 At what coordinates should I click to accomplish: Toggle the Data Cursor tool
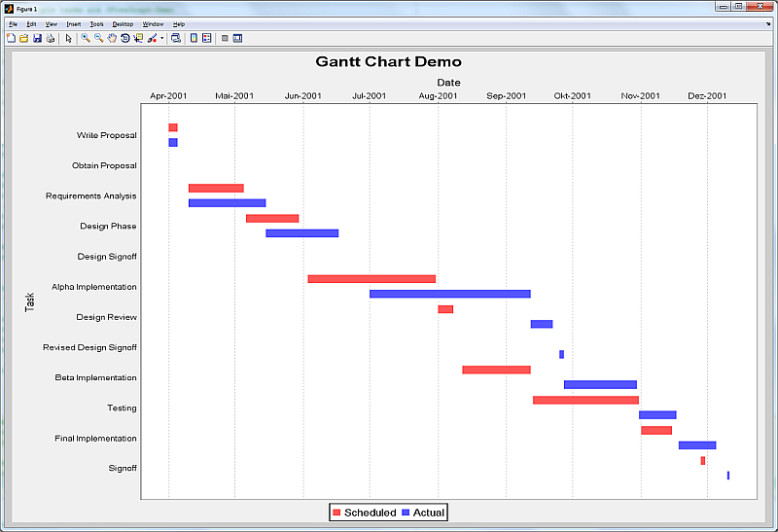tap(138, 38)
